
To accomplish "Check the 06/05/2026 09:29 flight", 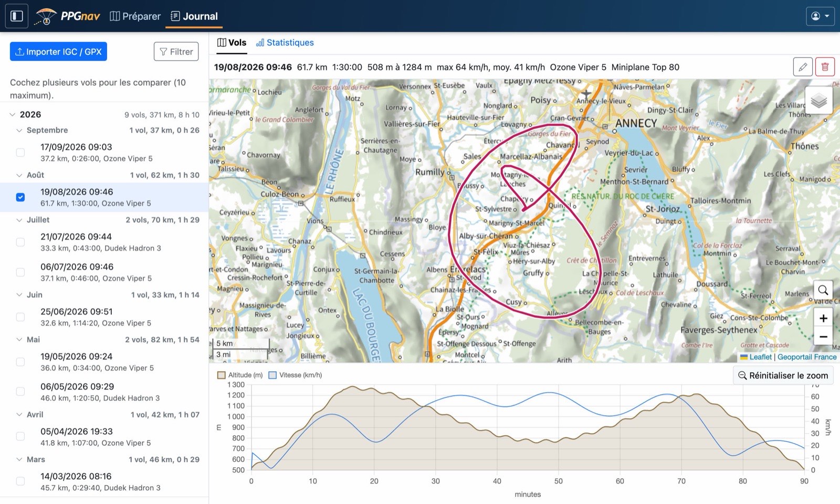I will (20, 392).
